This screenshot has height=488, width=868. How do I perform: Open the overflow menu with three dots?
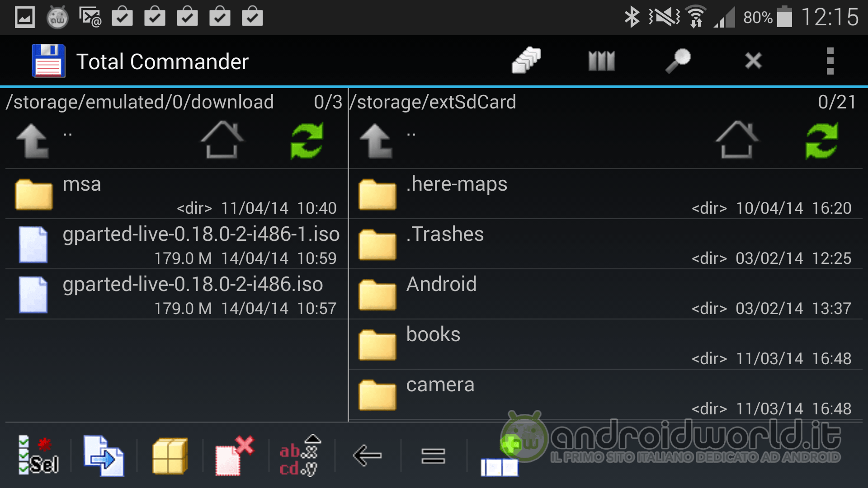830,60
